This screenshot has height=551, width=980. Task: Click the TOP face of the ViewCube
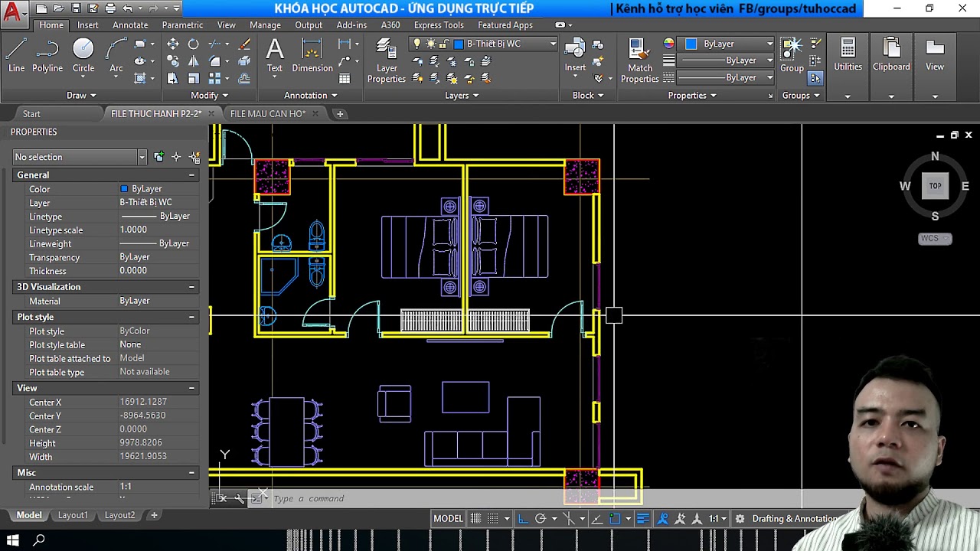tap(935, 186)
